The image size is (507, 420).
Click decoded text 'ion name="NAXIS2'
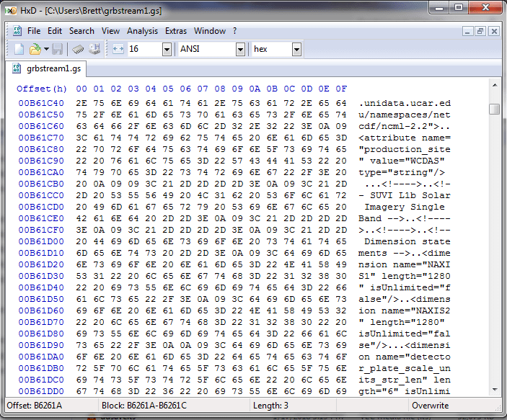point(405,310)
